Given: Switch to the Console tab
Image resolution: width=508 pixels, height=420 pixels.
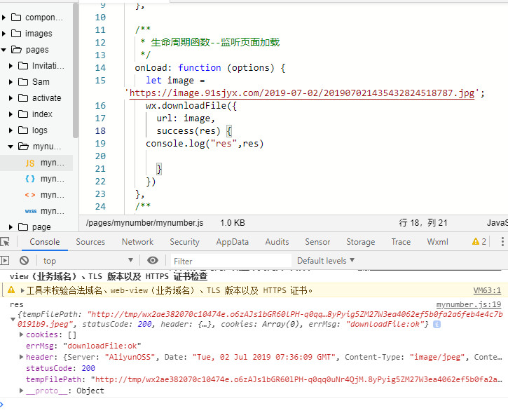Looking at the screenshot, I should click(45, 242).
